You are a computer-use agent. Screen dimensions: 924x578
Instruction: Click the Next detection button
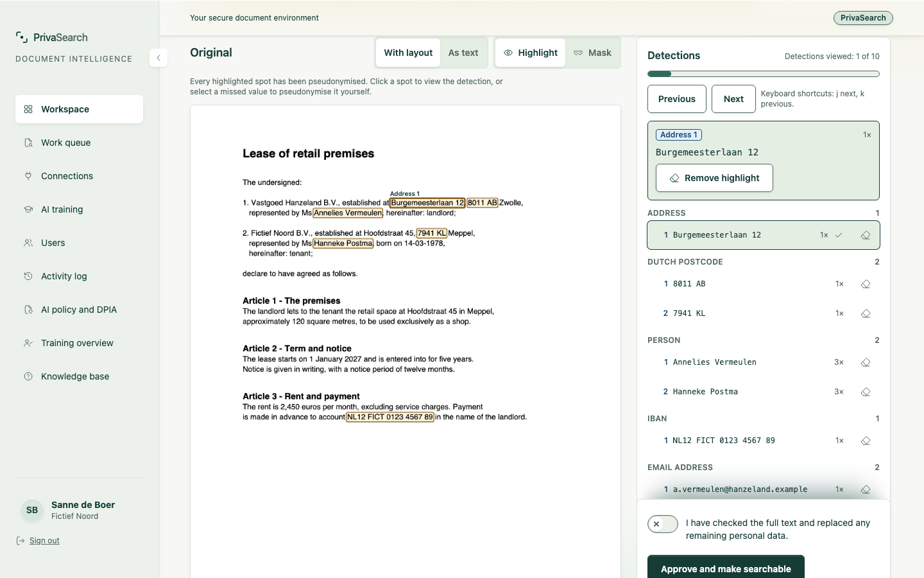[x=733, y=99]
